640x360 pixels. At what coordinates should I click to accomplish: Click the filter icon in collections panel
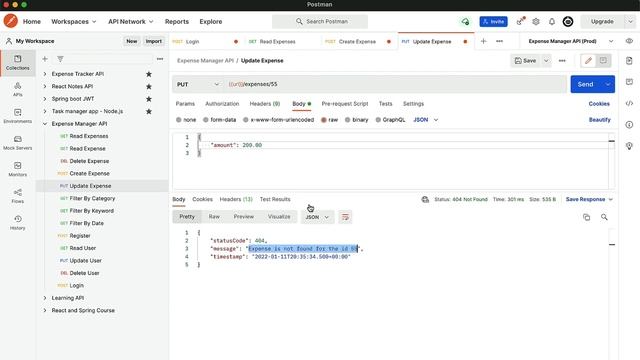[x=60, y=59]
